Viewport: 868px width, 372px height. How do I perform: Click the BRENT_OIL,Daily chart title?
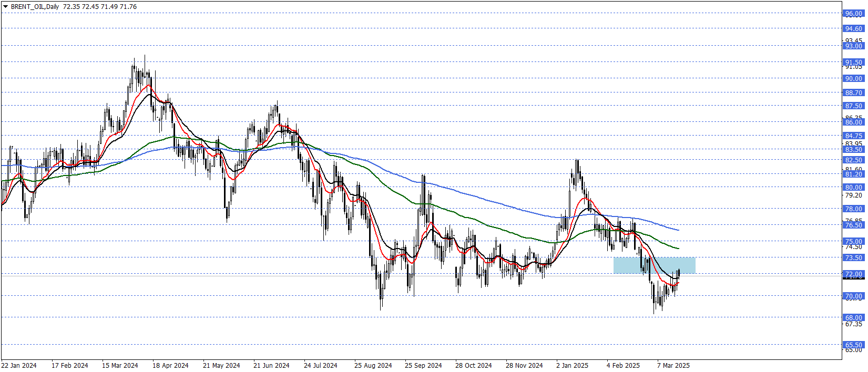click(x=35, y=7)
